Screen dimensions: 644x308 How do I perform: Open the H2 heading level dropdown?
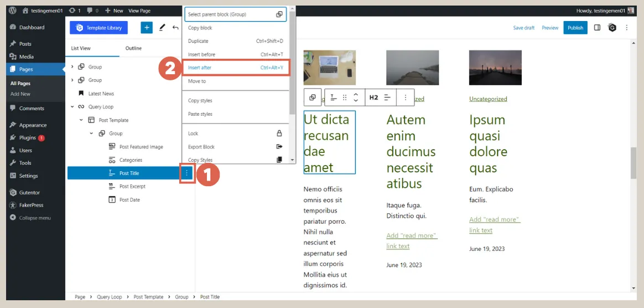click(x=374, y=97)
